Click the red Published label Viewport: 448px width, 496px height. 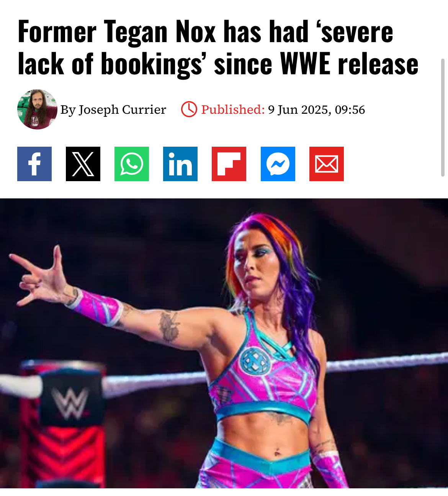pos(233,110)
